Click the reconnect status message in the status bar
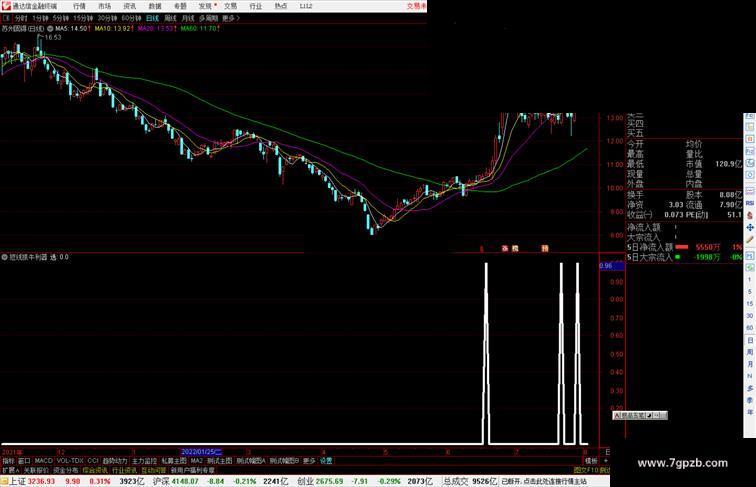Screen dimensions: 756x487 (x=544, y=481)
